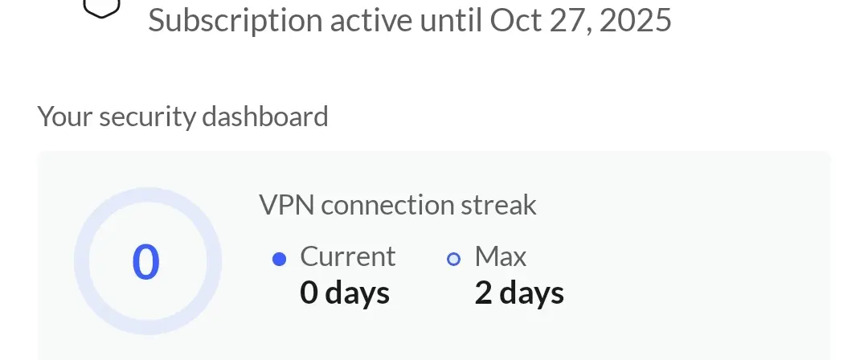The height and width of the screenshot is (360, 868).
Task: Select the circular streak progress ring
Action: pyautogui.click(x=148, y=261)
